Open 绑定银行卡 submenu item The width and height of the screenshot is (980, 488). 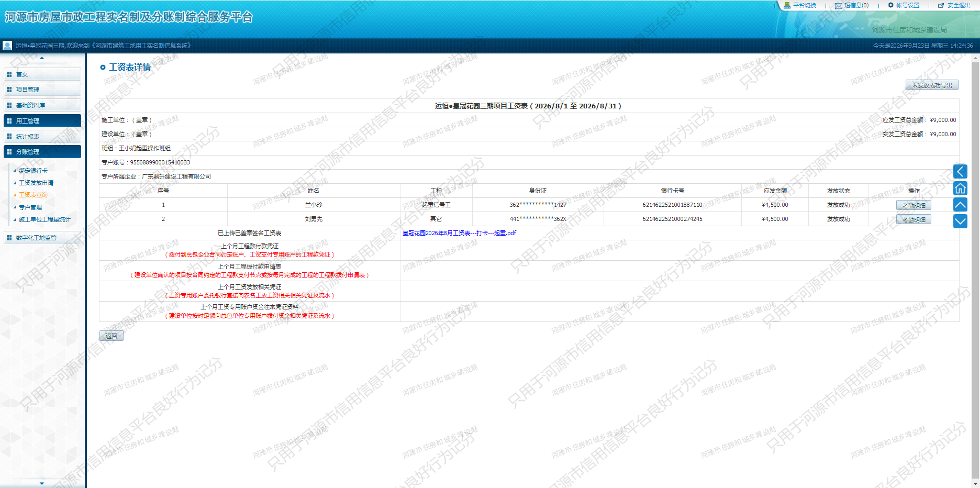33,171
